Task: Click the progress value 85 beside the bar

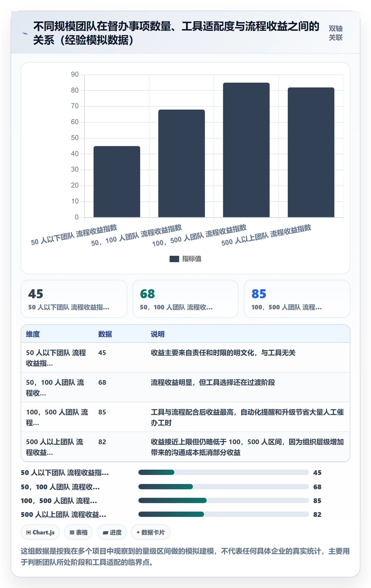Action: click(x=317, y=501)
